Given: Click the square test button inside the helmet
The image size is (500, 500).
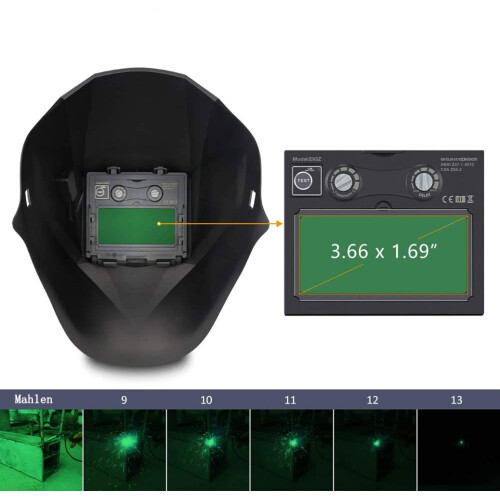Looking at the screenshot, I should (x=101, y=192).
